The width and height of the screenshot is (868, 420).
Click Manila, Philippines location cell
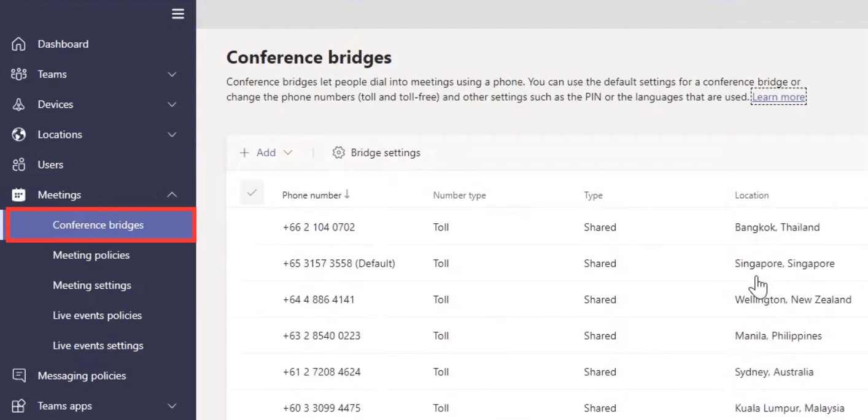coord(778,335)
